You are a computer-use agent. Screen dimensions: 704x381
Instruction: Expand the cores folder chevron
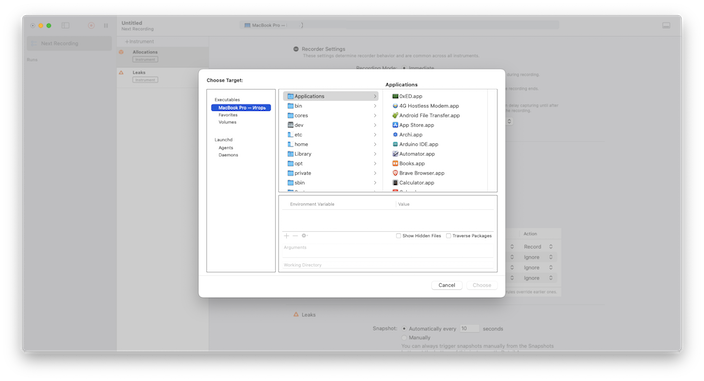coord(375,115)
